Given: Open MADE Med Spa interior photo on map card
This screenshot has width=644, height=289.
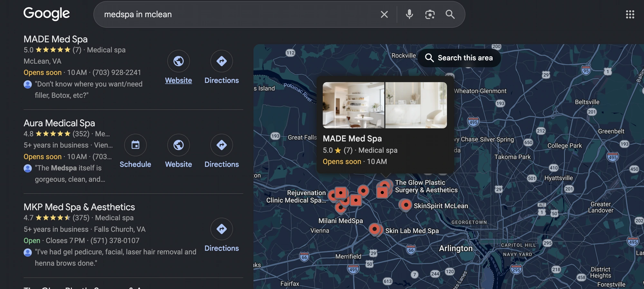Looking at the screenshot, I should point(353,105).
